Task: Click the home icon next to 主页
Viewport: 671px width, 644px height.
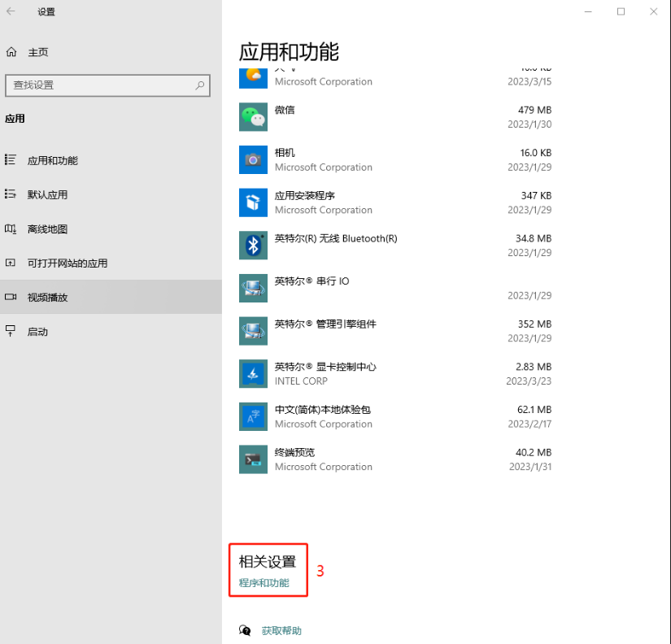Action: [x=11, y=52]
